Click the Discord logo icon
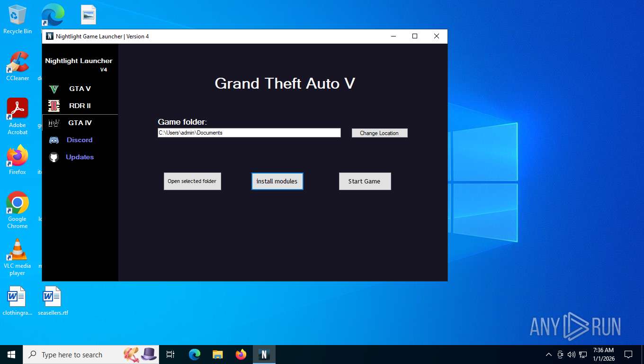The height and width of the screenshot is (364, 644). pos(54,140)
